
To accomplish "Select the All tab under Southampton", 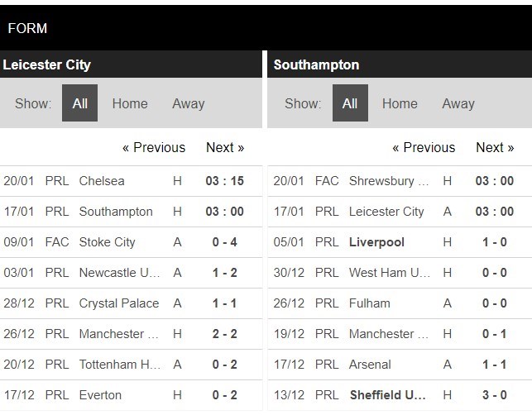I will tap(350, 103).
